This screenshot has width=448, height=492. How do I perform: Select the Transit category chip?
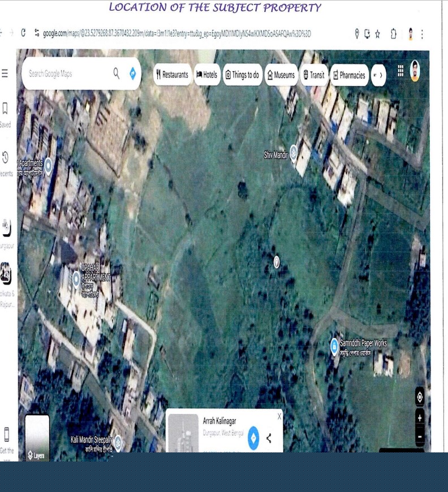[x=314, y=75]
